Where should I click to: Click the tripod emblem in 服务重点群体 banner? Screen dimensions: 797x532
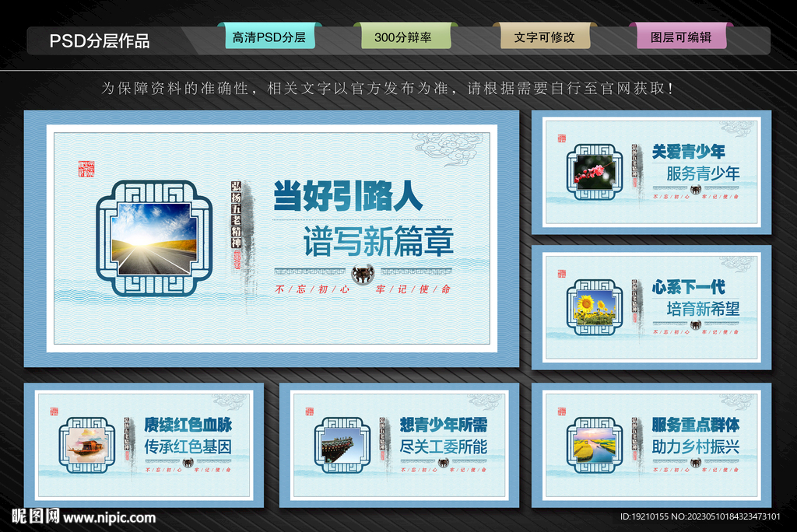[x=696, y=462]
